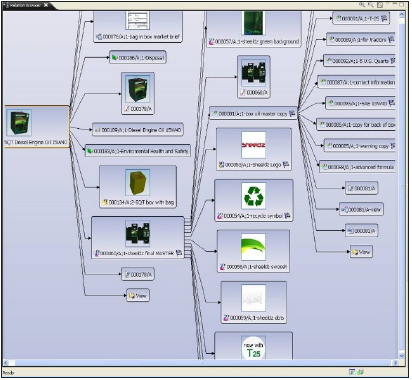
Task: Select the View folder node in left column
Action: (x=138, y=296)
